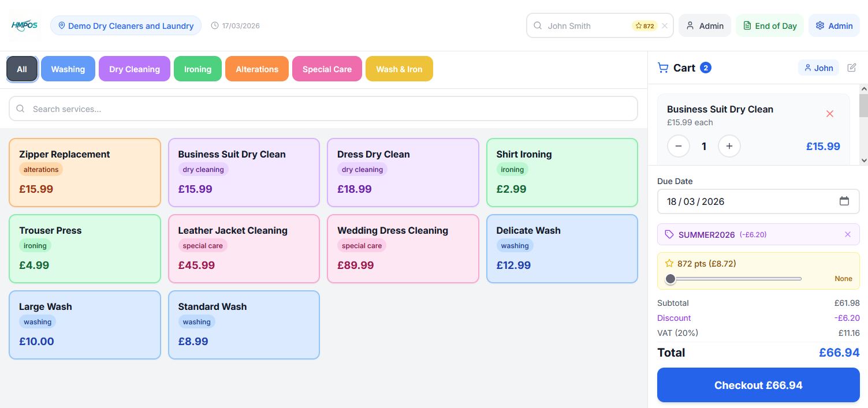Viewport: 868px width, 408px height.
Task: Add Dress Dry Clean to the cart
Action: [403, 173]
